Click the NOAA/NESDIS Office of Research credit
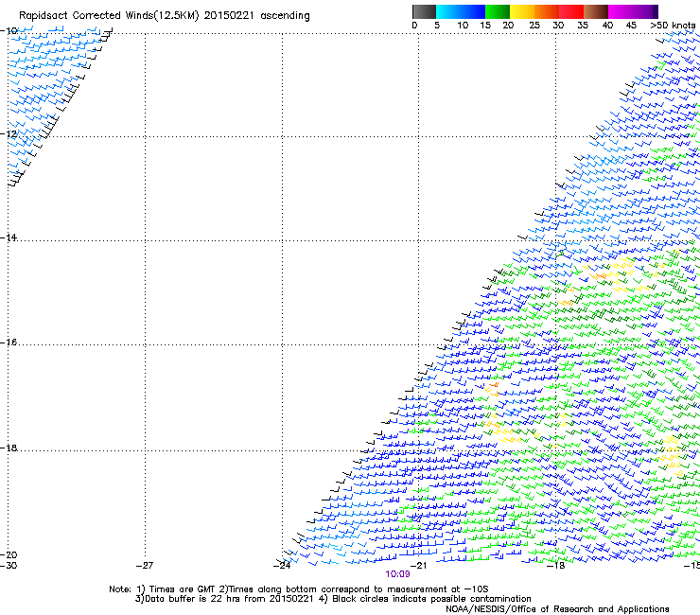700x615 pixels. [557, 609]
